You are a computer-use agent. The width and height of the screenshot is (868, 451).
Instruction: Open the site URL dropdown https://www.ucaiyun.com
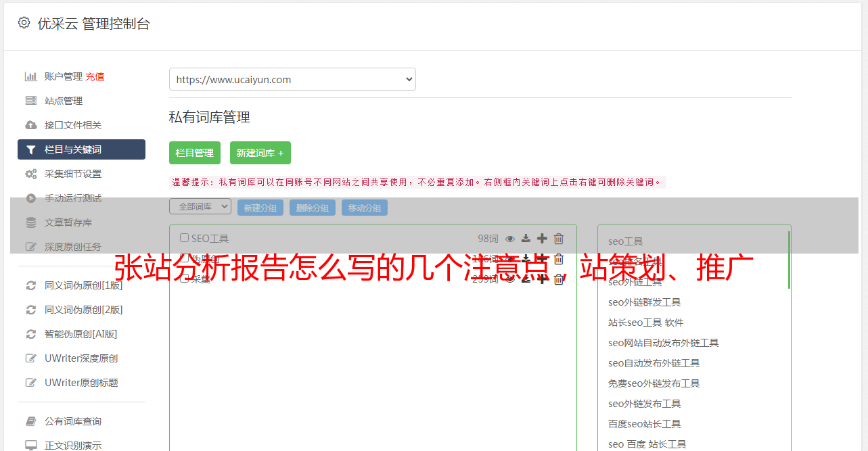coord(292,79)
